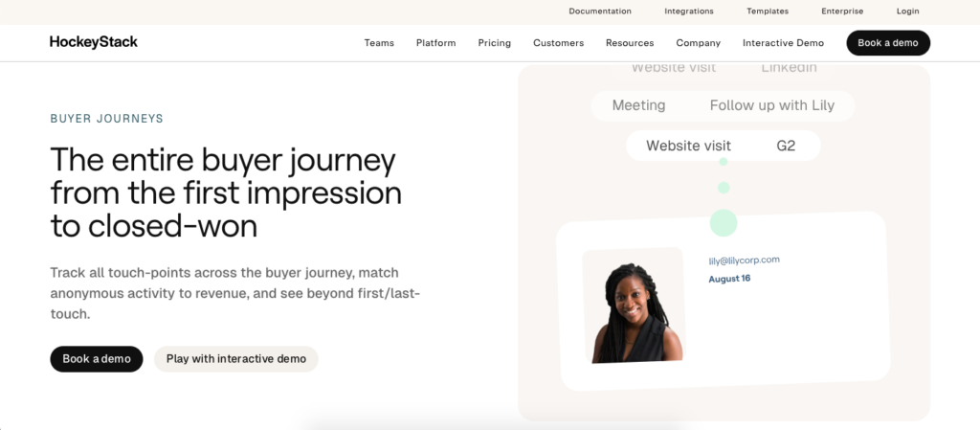The width and height of the screenshot is (980, 430).
Task: Click the HockeyStack logo
Action: 94,42
